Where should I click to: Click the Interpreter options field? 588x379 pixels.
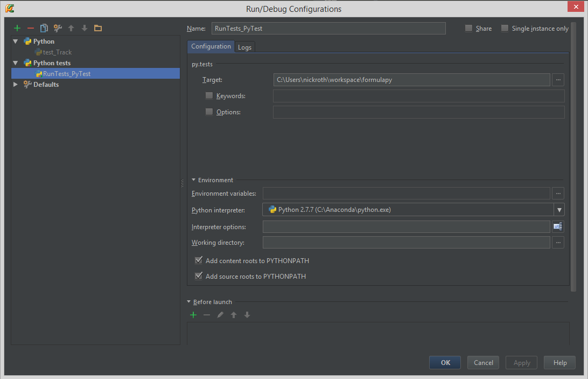(x=407, y=226)
